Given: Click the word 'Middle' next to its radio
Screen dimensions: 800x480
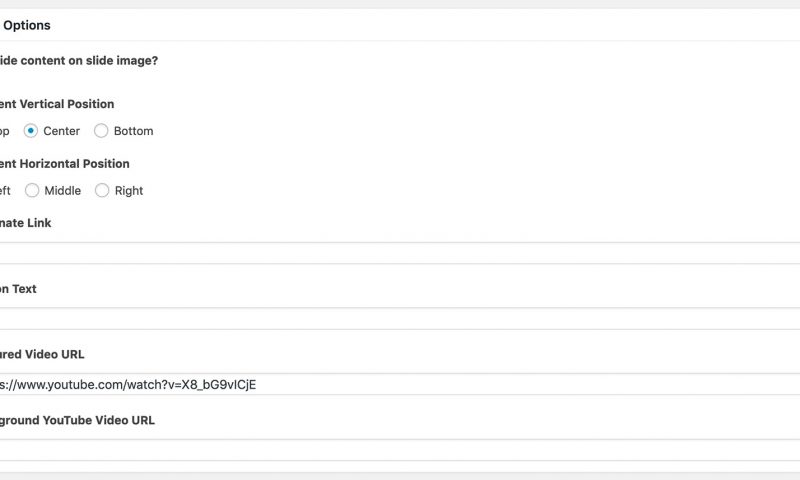Looking at the screenshot, I should 63,191.
